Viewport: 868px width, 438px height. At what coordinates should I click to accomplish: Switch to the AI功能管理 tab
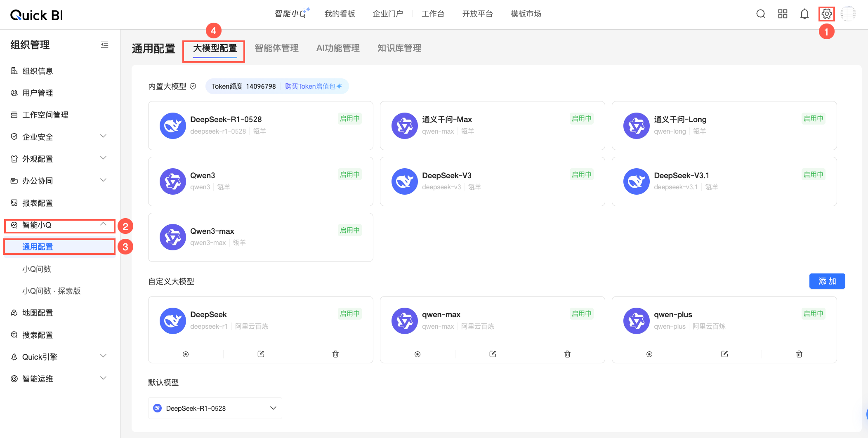point(338,48)
